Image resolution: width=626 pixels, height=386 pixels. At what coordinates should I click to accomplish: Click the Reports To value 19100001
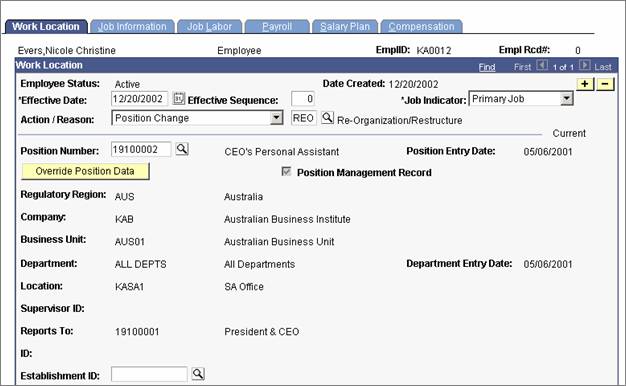[x=137, y=332]
